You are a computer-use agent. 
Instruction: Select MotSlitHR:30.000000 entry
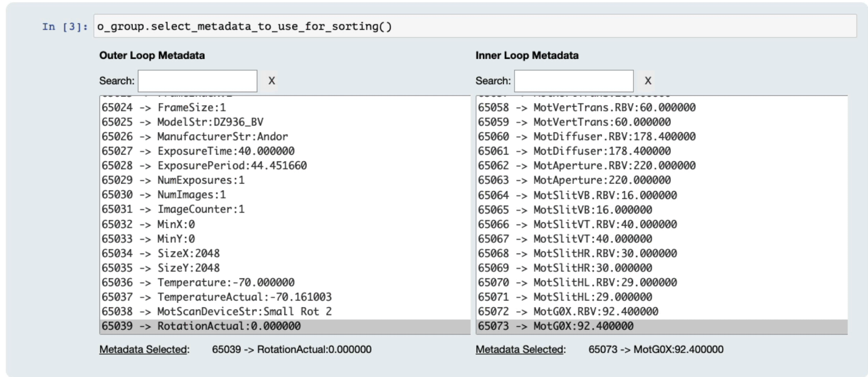[593, 268]
